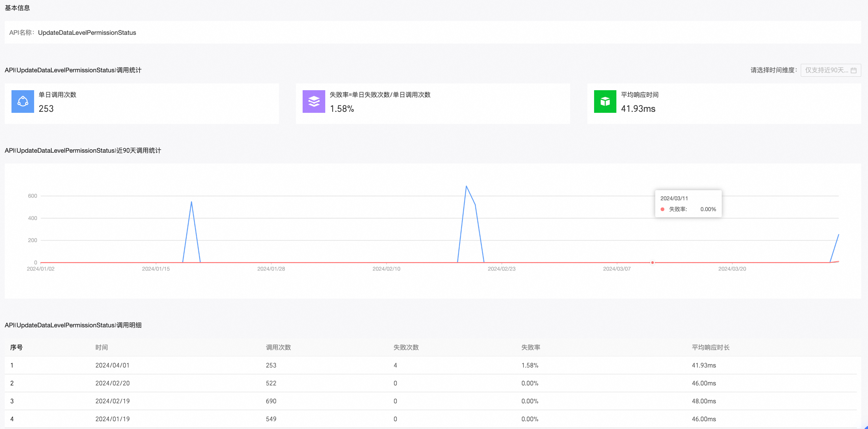The height and width of the screenshot is (429, 868).
Task: Click the 2024/03/11 failure rate tooltip
Action: pyautogui.click(x=688, y=204)
